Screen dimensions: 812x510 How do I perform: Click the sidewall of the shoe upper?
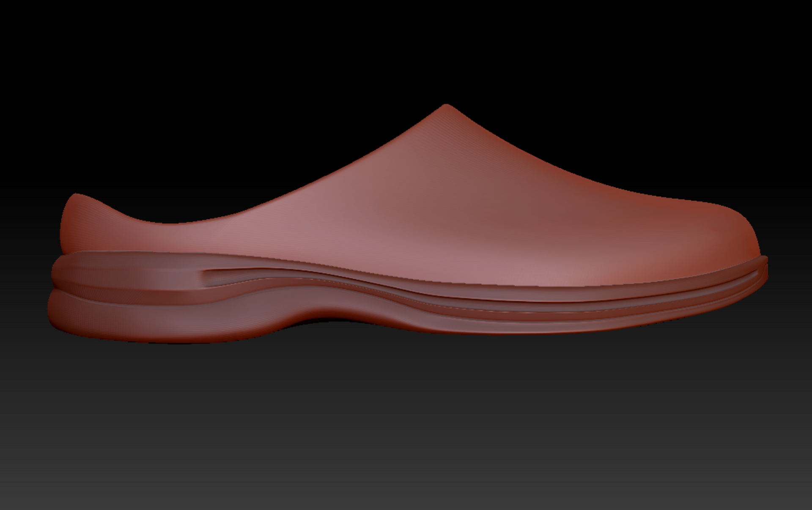coord(465,203)
